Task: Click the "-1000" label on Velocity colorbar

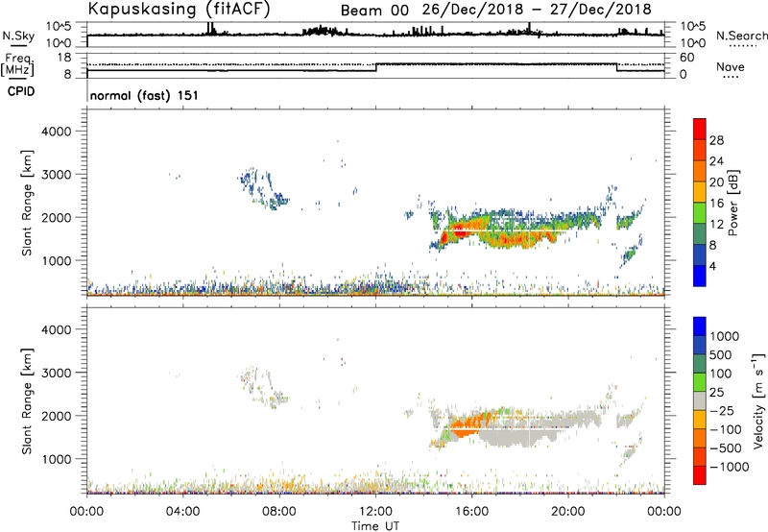Action: pyautogui.click(x=730, y=467)
